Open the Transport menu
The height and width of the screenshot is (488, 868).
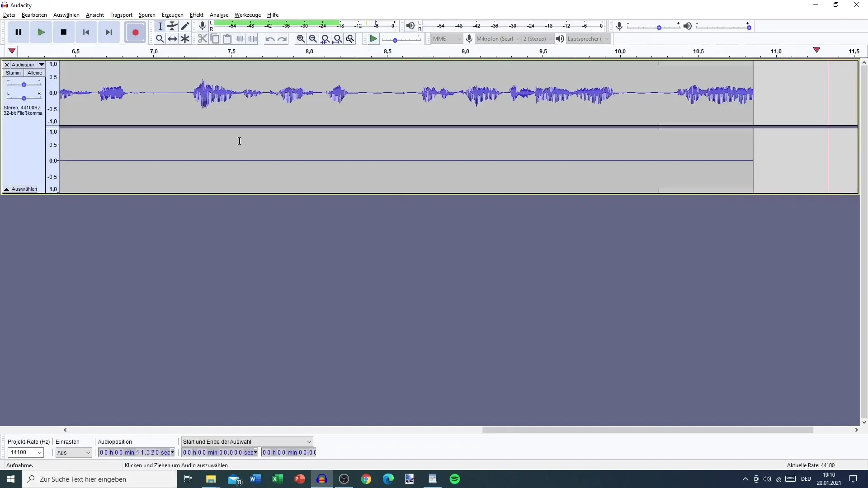[121, 15]
